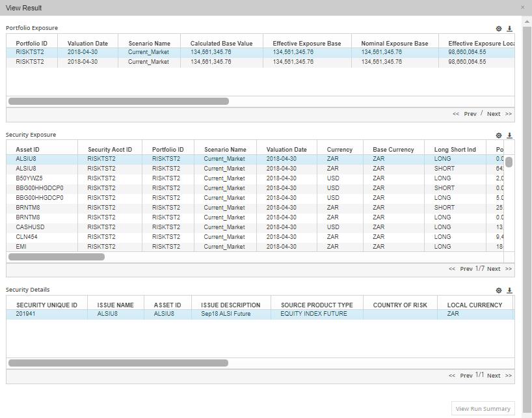Select the CASHUSD row in Security Exposure
Image resolution: width=532 pixels, height=418 pixels.
point(30,227)
